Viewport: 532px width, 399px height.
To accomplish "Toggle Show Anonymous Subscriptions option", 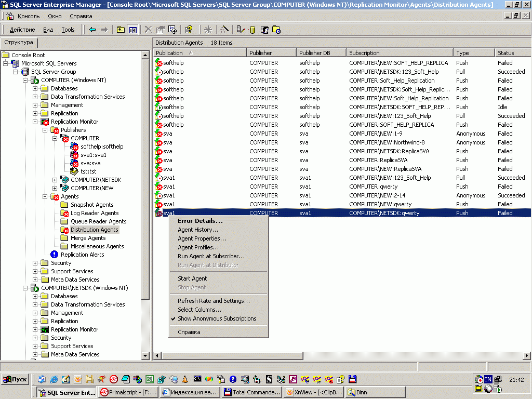I will 217,318.
